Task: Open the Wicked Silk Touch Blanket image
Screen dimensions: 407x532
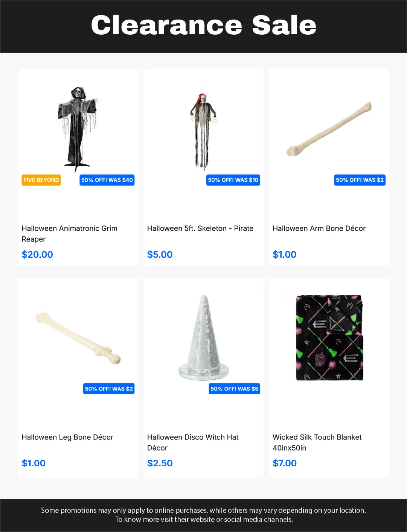Action: (x=329, y=337)
